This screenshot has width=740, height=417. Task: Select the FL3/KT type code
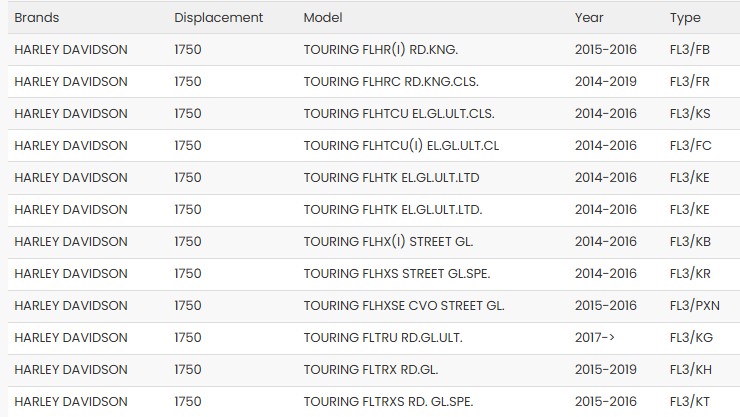pos(689,402)
